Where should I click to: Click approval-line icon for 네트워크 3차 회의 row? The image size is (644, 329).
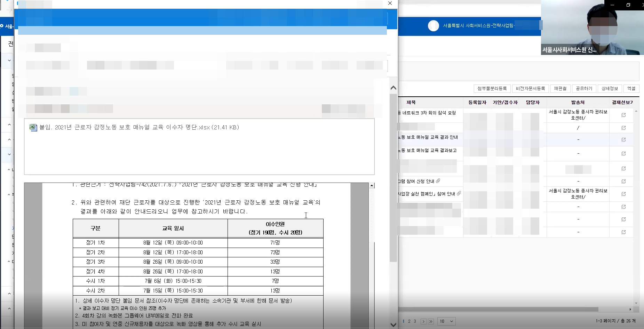click(x=623, y=115)
